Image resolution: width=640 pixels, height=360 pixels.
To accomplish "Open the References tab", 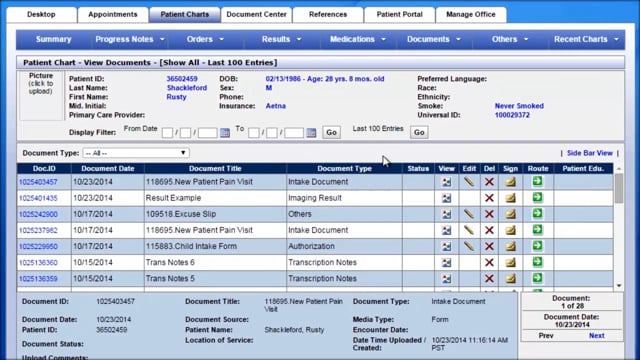I will 328,14.
